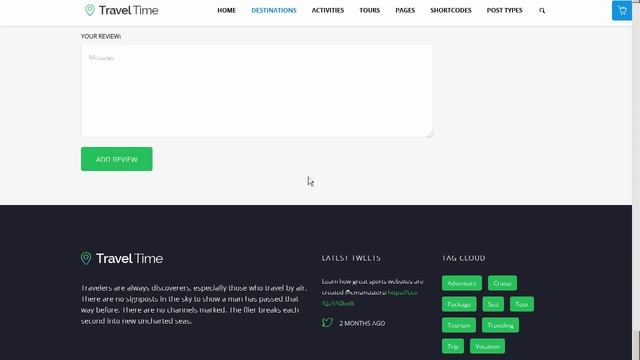Click the footer Travel Time logo
The image size is (640, 360).
tap(122, 258)
